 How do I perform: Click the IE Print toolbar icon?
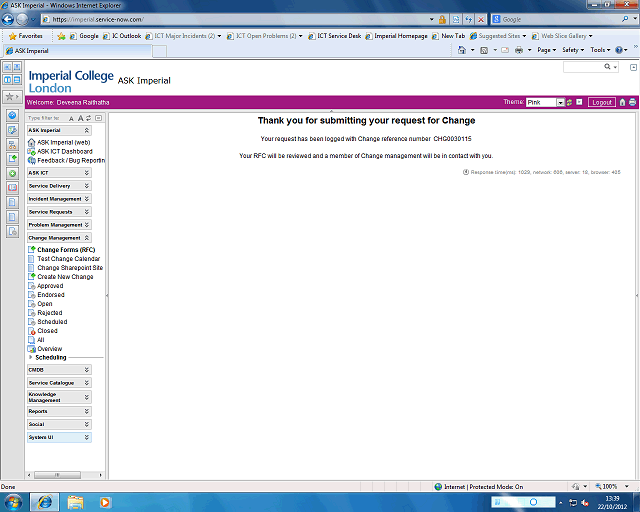[519, 49]
